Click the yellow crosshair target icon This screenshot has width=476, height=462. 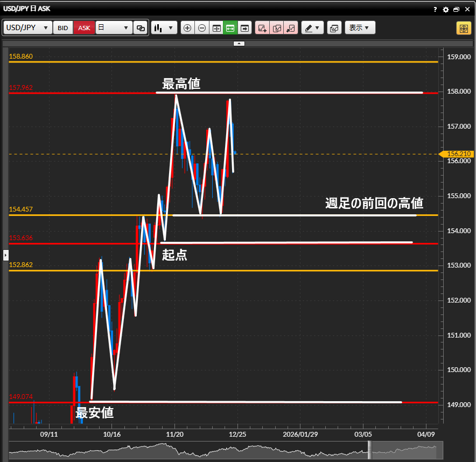[463, 28]
